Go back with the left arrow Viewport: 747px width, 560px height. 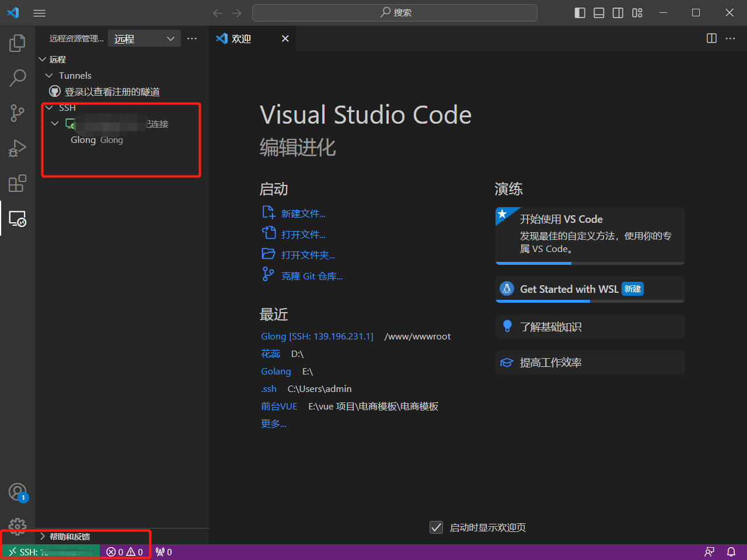(218, 13)
